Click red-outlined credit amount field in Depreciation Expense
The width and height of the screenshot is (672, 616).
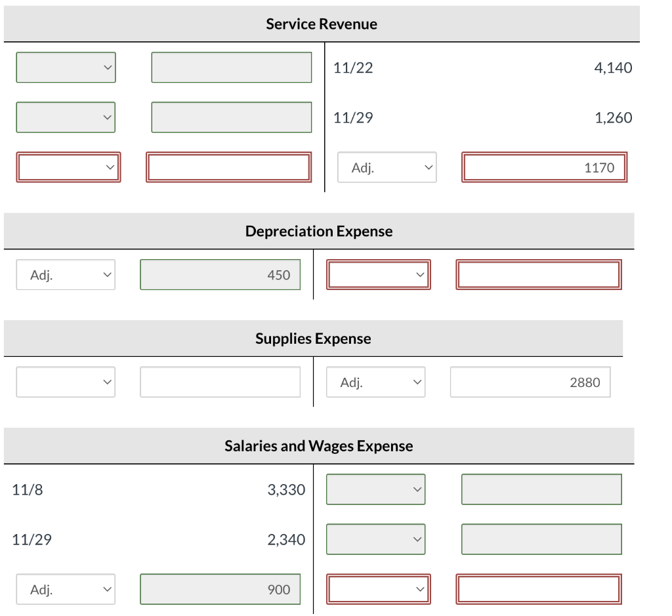pos(538,275)
